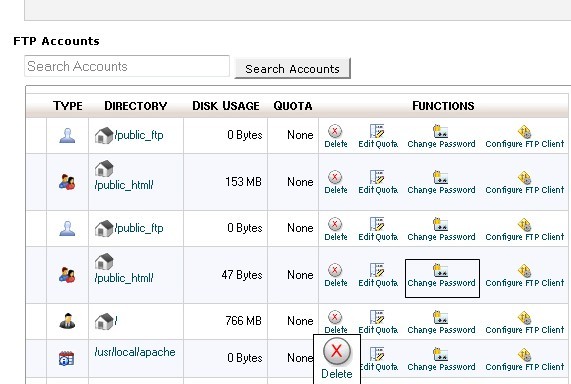Delete the FTP account using 153 MB
Image resolution: width=571 pixels, height=384 pixels.
click(335, 182)
